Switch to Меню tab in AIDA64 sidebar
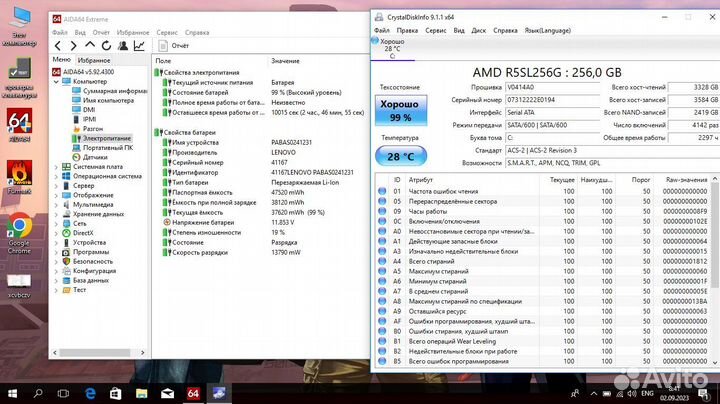 tap(62, 60)
